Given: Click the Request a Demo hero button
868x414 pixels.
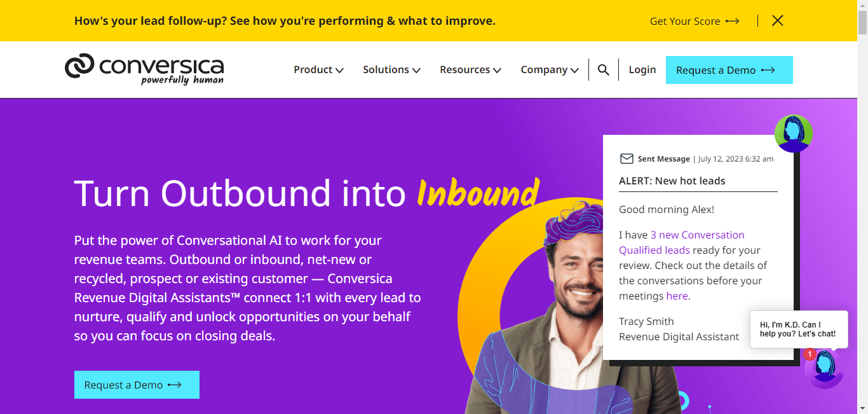Looking at the screenshot, I should pos(137,385).
